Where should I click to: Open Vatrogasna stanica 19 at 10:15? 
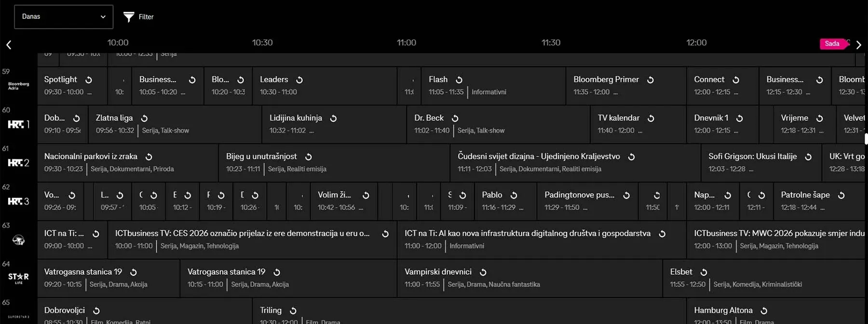[288, 278]
